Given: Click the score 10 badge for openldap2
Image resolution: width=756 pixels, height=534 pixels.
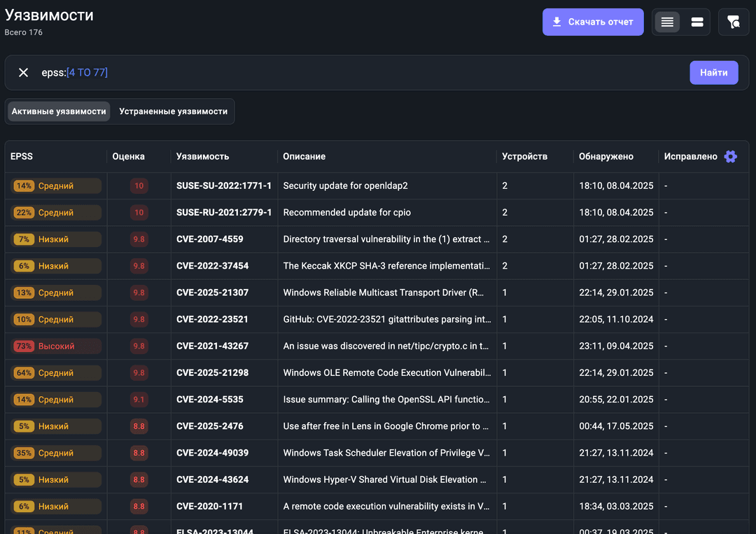Looking at the screenshot, I should tap(139, 186).
